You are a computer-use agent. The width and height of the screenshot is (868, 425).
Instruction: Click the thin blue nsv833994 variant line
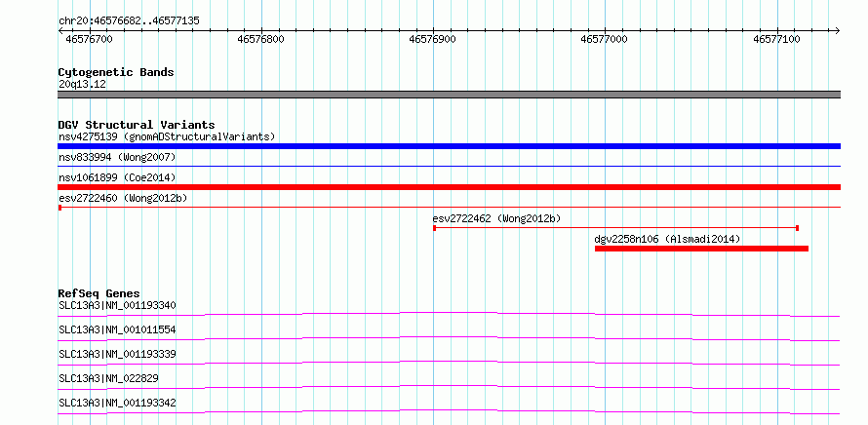[x=449, y=166]
